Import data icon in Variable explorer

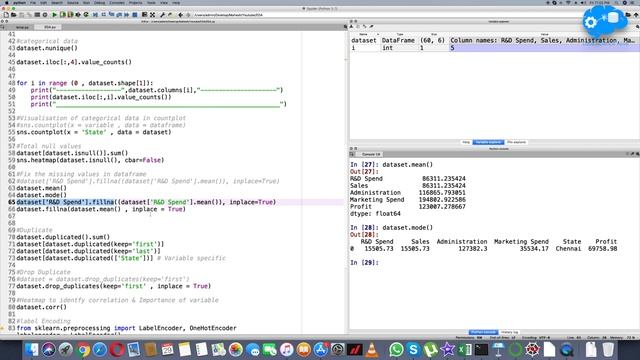point(352,27)
